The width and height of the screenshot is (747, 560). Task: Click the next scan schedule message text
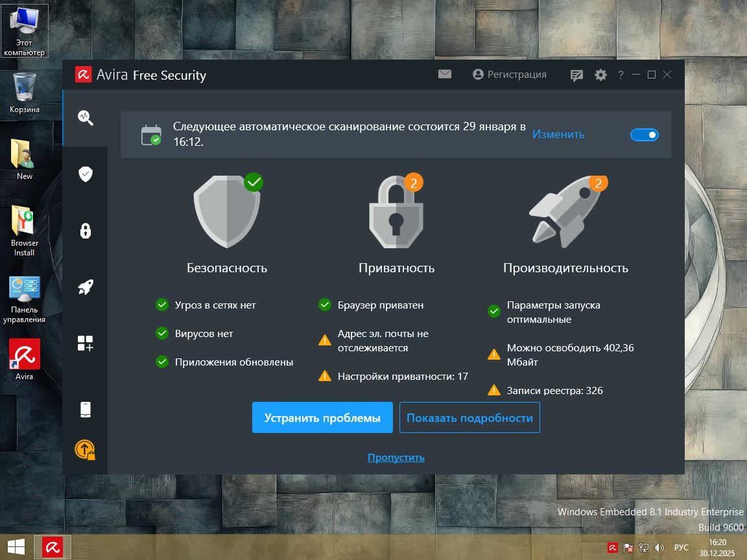(x=350, y=134)
